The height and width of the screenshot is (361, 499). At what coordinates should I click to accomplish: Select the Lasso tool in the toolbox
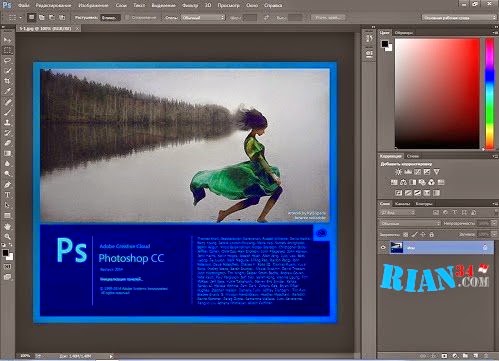point(7,60)
